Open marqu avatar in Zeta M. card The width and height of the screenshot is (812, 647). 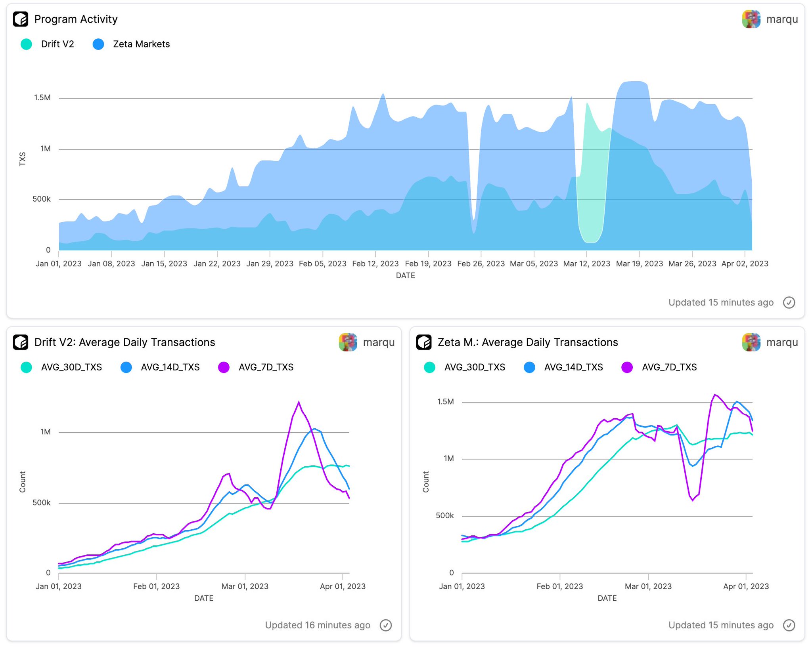click(x=751, y=342)
